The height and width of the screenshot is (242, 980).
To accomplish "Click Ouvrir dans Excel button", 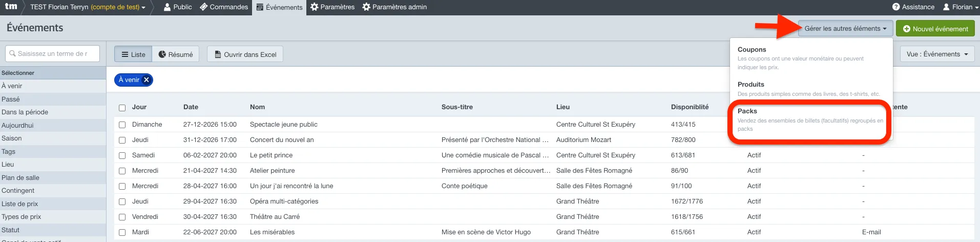I will [245, 54].
